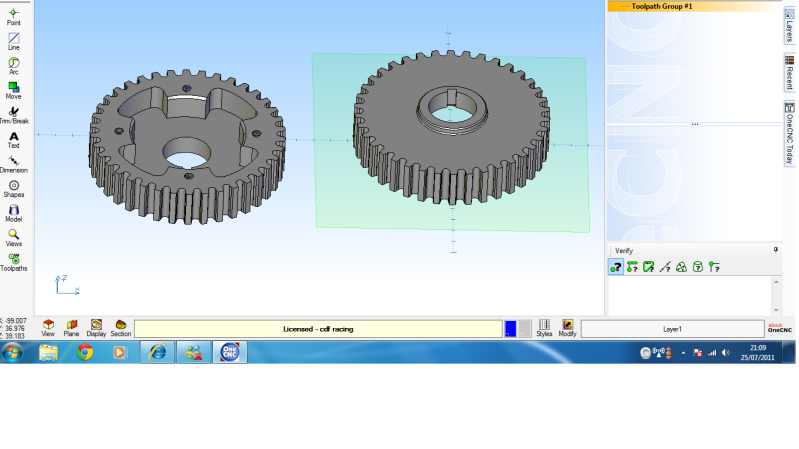Open the Styles settings
The width and height of the screenshot is (799, 449).
pos(544,328)
